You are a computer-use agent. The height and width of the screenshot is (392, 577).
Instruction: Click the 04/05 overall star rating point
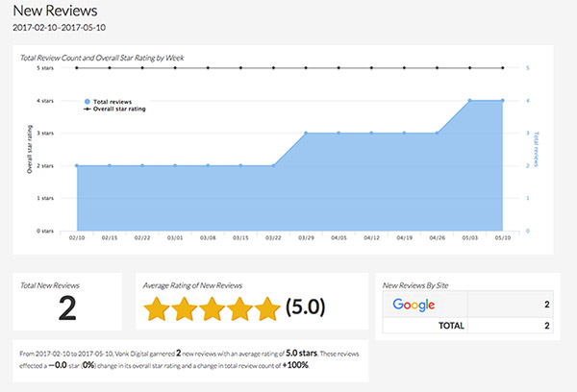(x=339, y=68)
